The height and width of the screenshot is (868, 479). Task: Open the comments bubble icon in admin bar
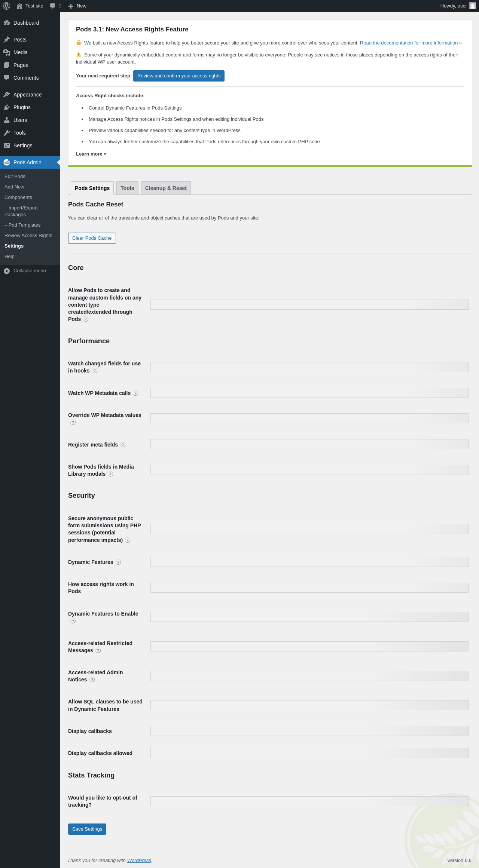(53, 6)
